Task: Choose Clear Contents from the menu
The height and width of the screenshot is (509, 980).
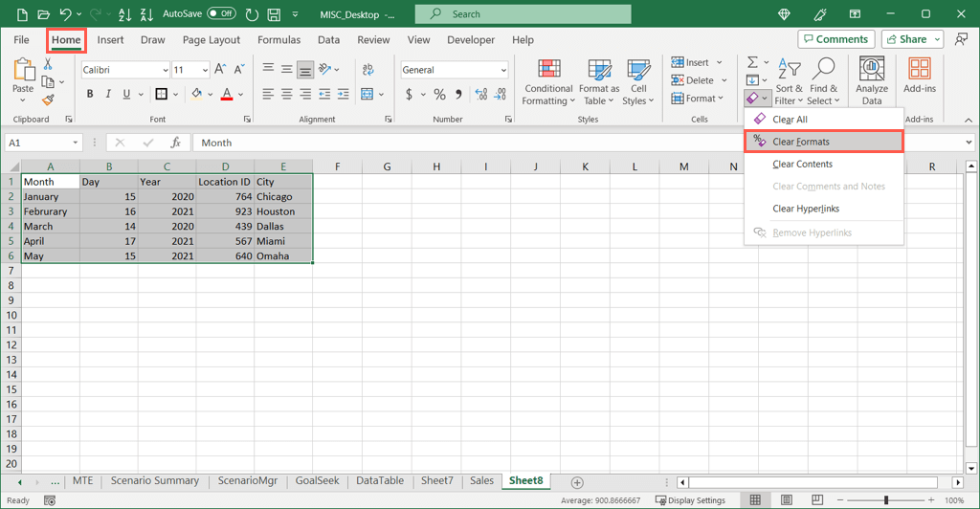Action: point(823,164)
